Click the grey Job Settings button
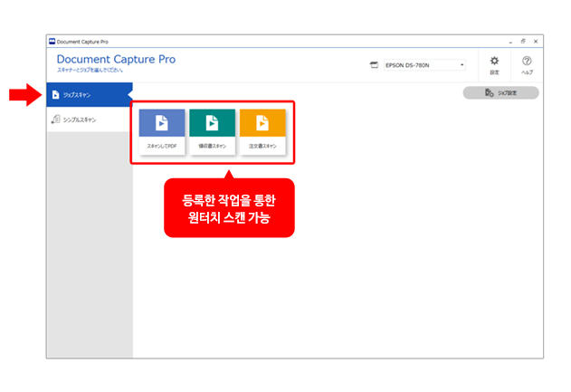This screenshot has height=392, width=571. pyautogui.click(x=500, y=93)
